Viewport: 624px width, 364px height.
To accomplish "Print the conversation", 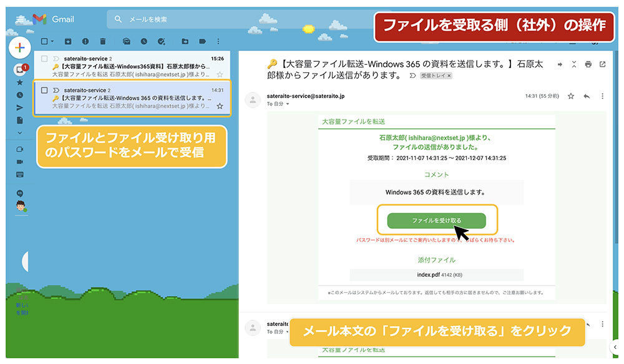I will tap(588, 64).
